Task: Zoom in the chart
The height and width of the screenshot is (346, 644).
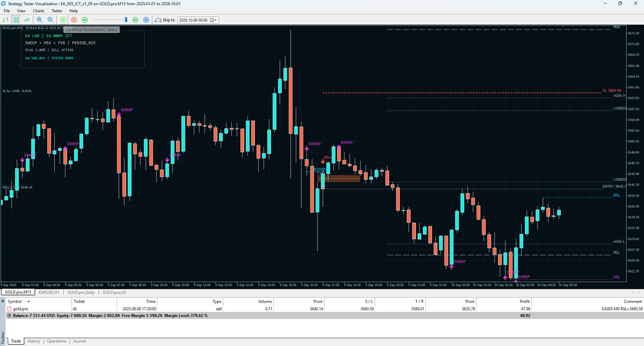Action: point(39,20)
